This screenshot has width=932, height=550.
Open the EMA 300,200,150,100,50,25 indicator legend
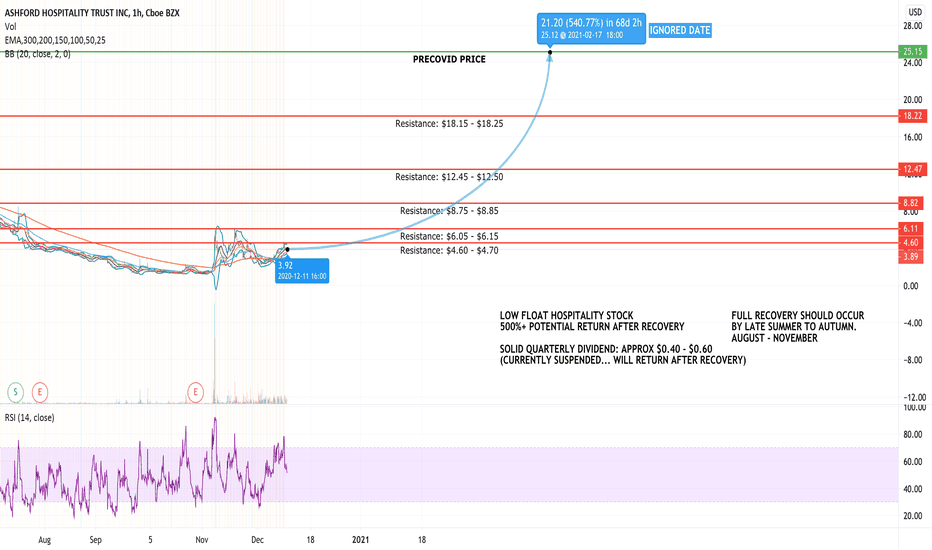coord(55,40)
